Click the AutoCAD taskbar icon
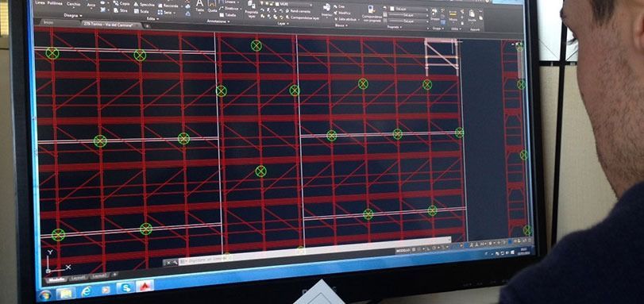Screen dimensions: 644x304 pyautogui.click(x=145, y=286)
